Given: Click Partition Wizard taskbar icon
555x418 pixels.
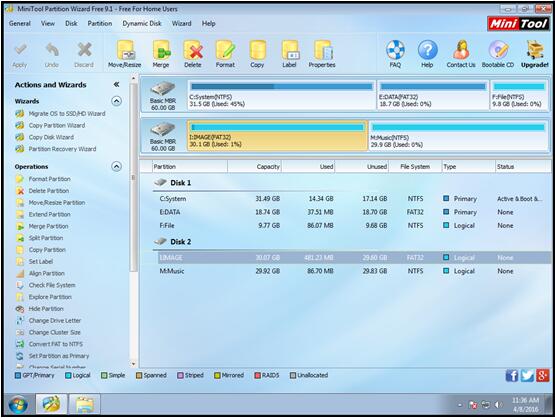Looking at the screenshot, I should coord(52,403).
